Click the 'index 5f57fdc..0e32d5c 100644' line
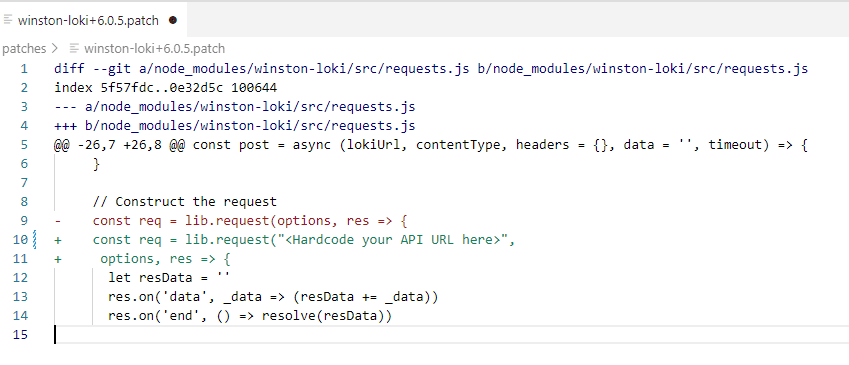 [x=166, y=88]
